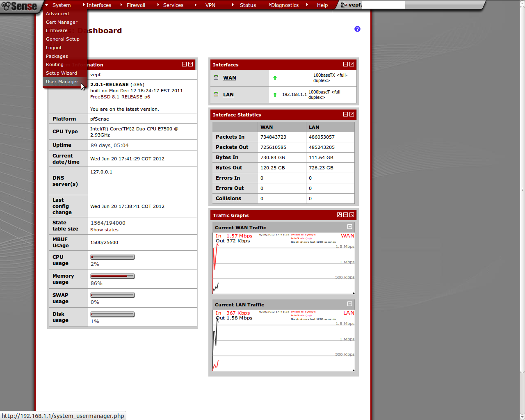Click the WAN Packets In value 734843723
This screenshot has width=525, height=420.
(273, 137)
